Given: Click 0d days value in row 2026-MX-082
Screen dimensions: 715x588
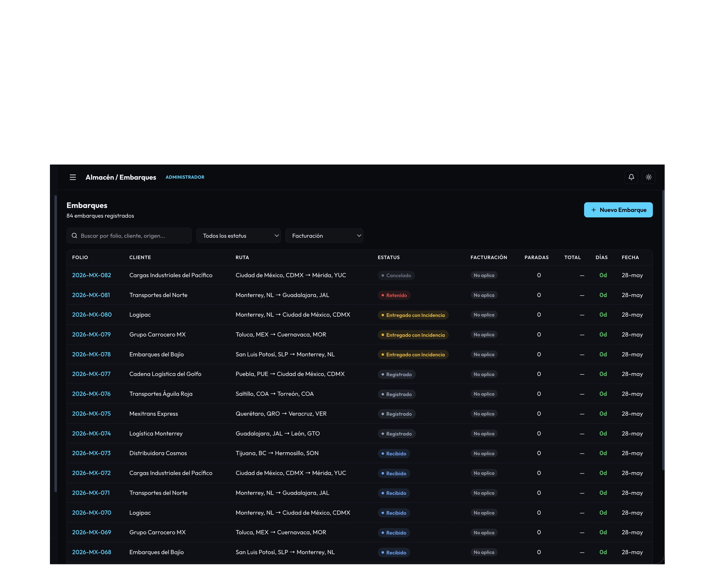Looking at the screenshot, I should tap(603, 275).
